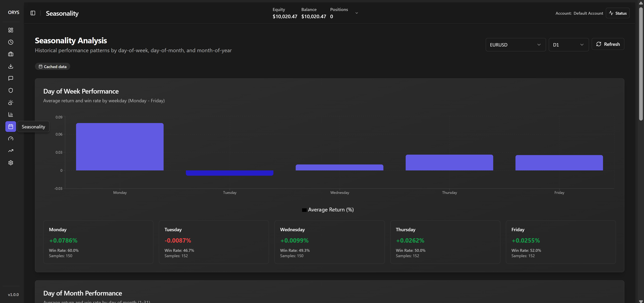Select the Cached data badge
Viewport: 644px width, 303px height.
pos(52,66)
